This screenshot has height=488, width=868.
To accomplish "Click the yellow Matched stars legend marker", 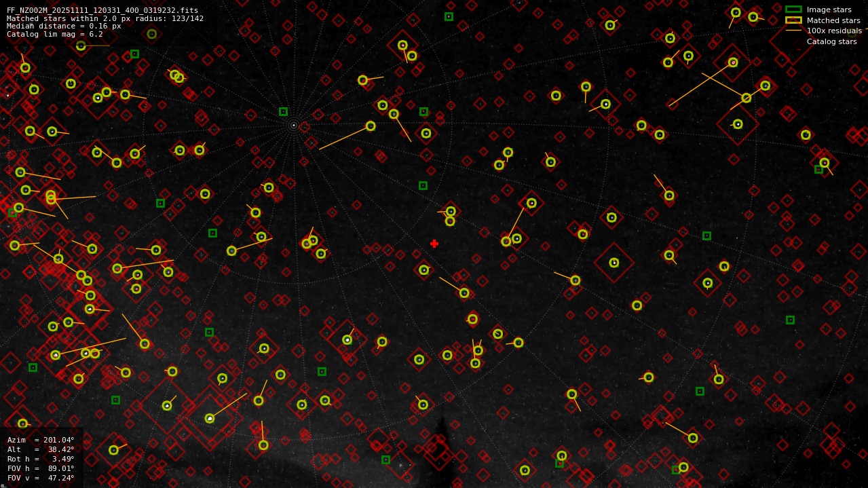I will [x=793, y=20].
